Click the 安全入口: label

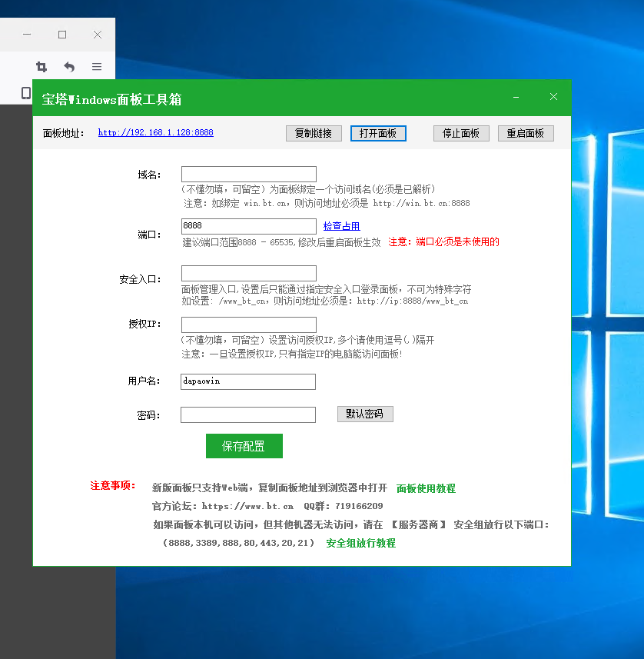point(140,279)
